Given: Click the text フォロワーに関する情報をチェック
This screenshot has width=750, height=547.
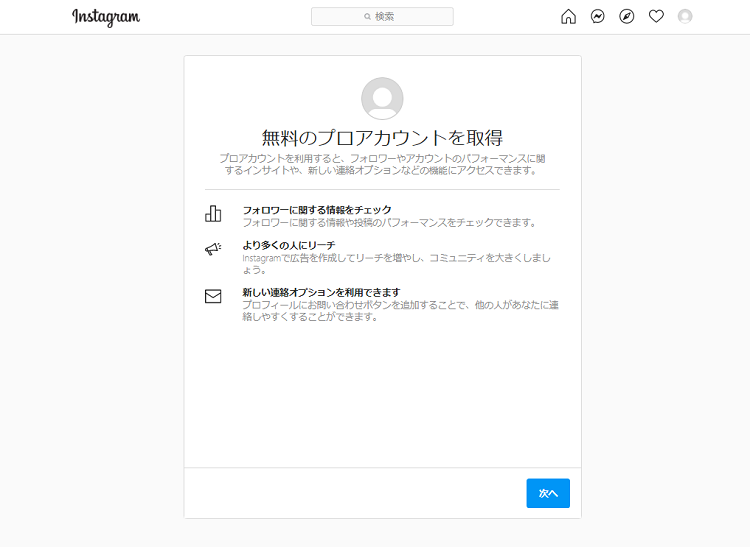Looking at the screenshot, I should (x=317, y=210).
